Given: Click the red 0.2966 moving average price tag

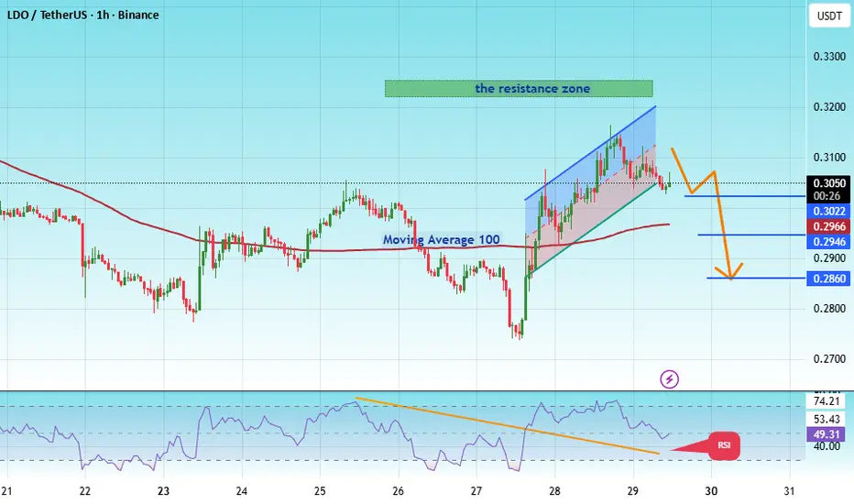Looking at the screenshot, I should (x=827, y=226).
